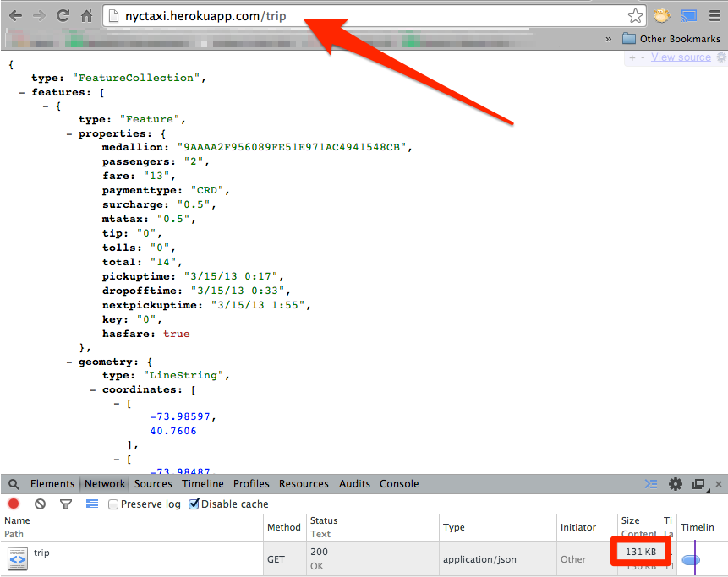Click the Google Cast extension icon
The height and width of the screenshot is (577, 728).
[688, 16]
